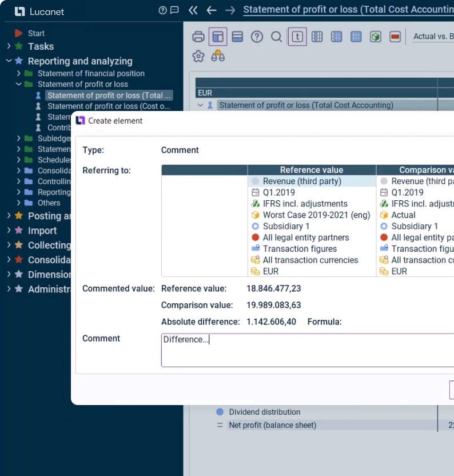Toggle the red minus box toolbar button

[x=395, y=37]
